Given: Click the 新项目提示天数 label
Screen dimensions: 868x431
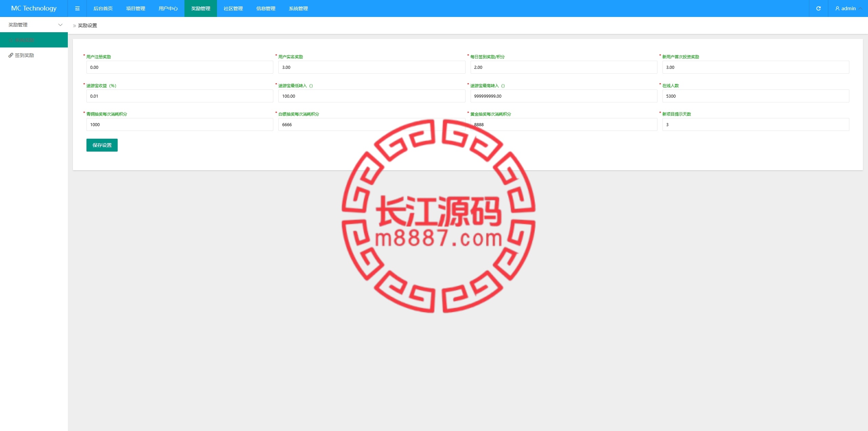Looking at the screenshot, I should [677, 114].
